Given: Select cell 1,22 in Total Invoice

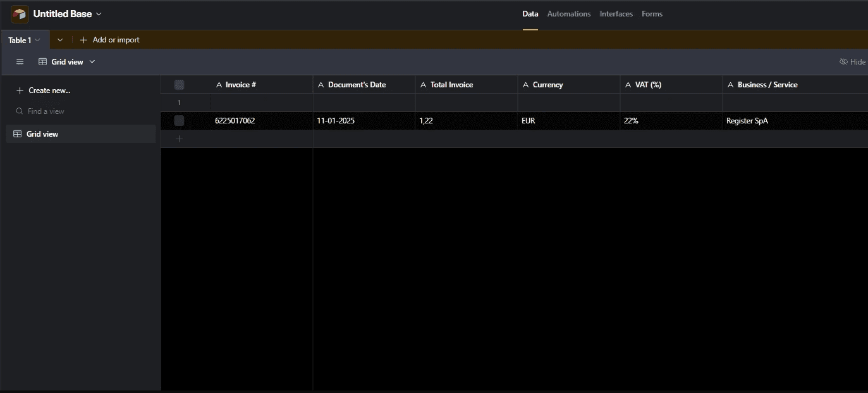Looking at the screenshot, I should [467, 121].
